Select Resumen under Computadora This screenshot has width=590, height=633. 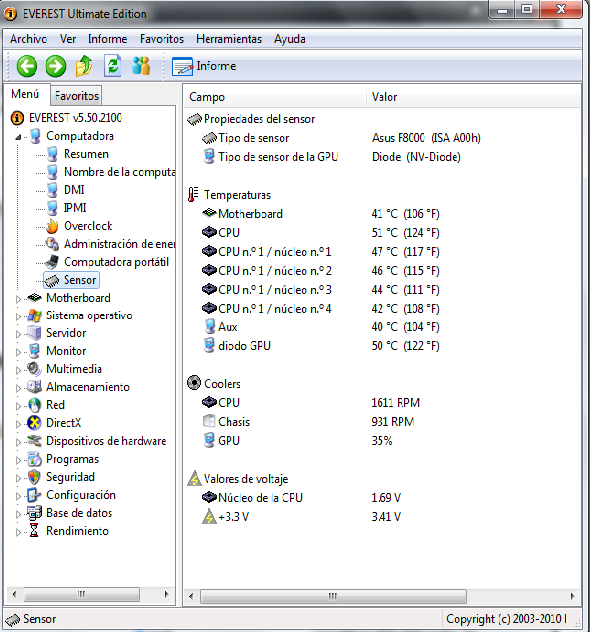point(86,154)
